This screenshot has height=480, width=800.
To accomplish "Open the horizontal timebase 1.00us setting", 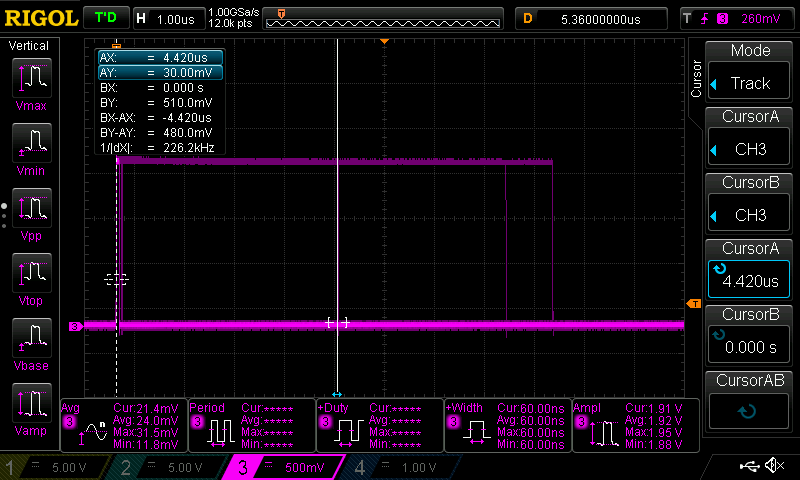I will [x=167, y=18].
